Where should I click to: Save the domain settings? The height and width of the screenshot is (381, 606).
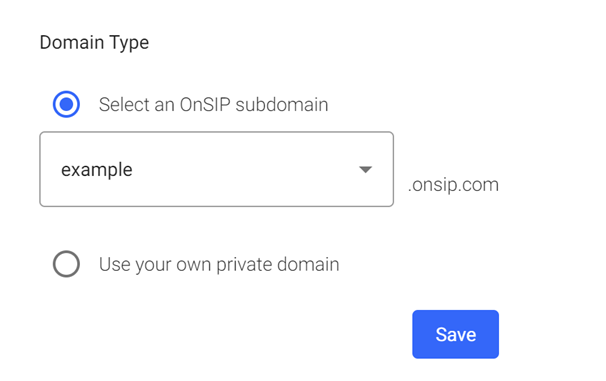[455, 334]
